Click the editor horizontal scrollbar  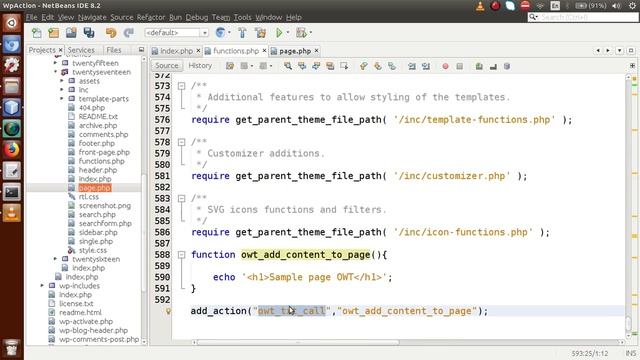pyautogui.click(x=298, y=342)
